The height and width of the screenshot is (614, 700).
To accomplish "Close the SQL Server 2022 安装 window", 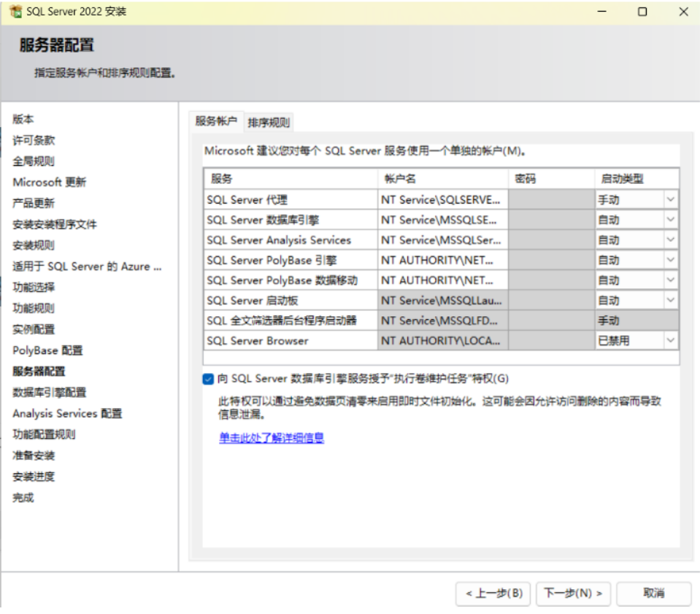I will coord(683,12).
